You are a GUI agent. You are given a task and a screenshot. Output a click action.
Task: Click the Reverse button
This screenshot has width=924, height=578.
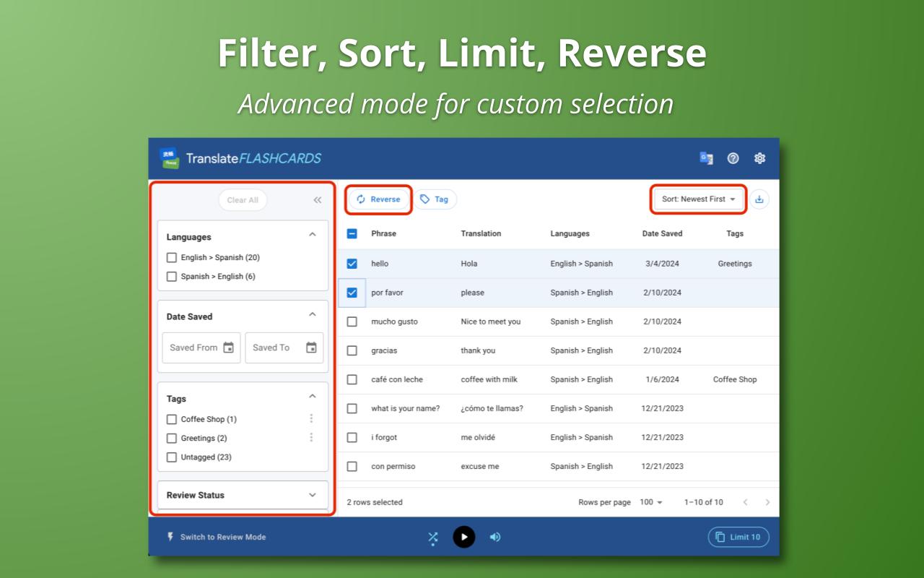coord(378,199)
